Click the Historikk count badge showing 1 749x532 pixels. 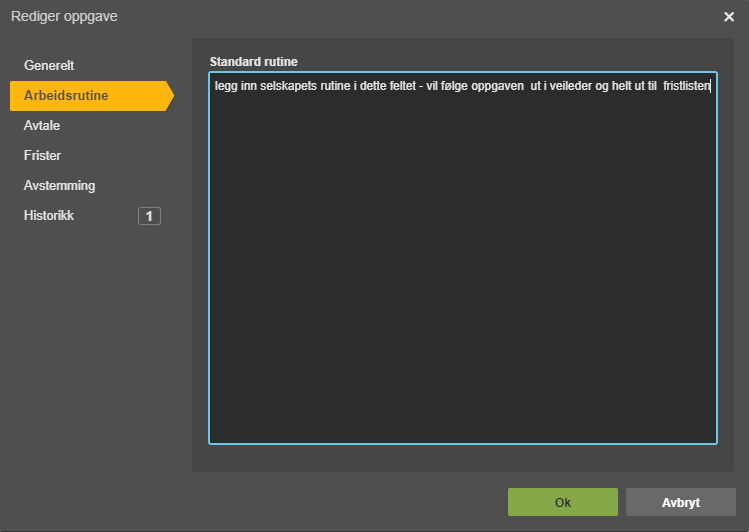point(150,216)
